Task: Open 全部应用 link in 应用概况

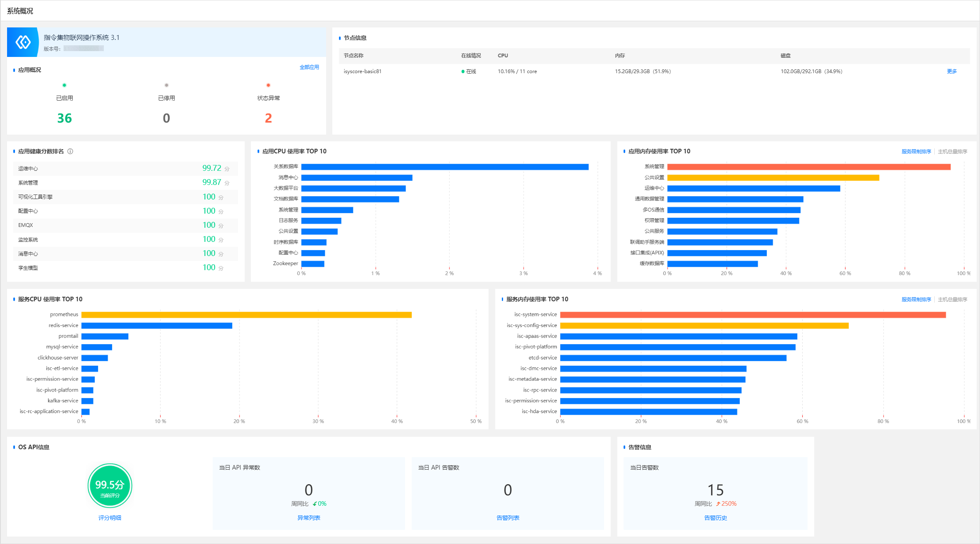Action: pyautogui.click(x=309, y=67)
